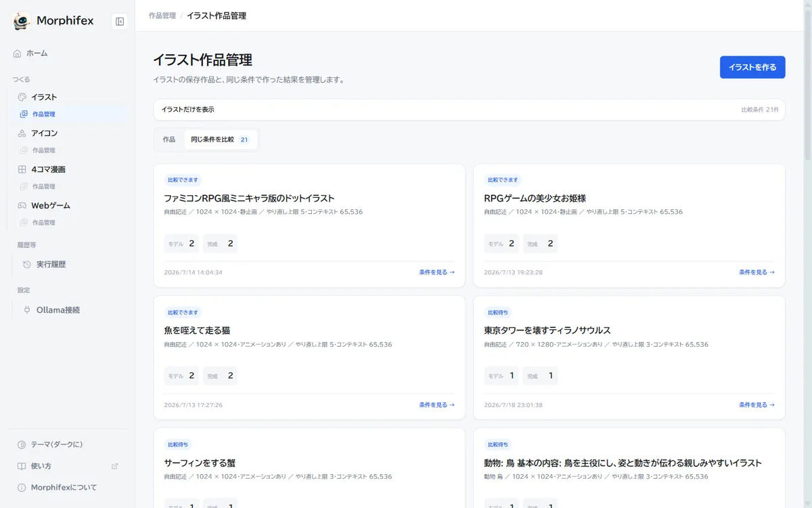Click the 作品管理 item under Webゲーム
Screen dimensions: 812x508
coord(72,222)
